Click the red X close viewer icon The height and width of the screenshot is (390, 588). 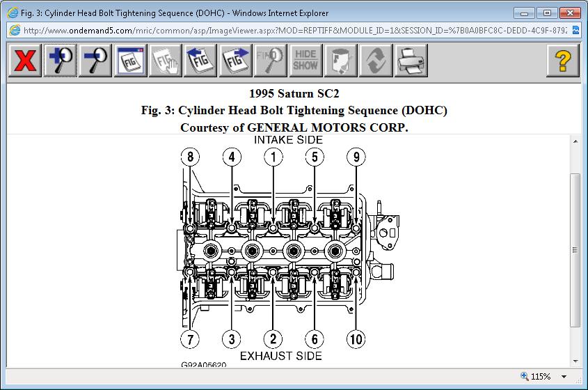tap(25, 61)
